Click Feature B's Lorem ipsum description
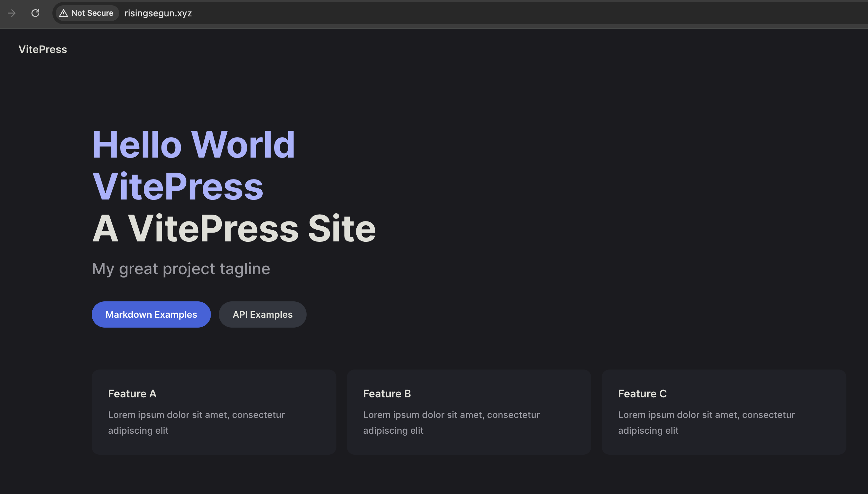Viewport: 868px width, 494px height. click(x=451, y=422)
